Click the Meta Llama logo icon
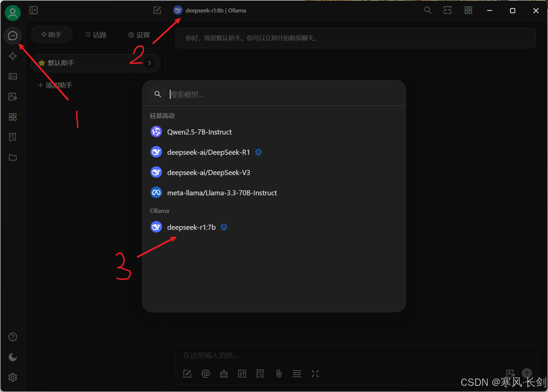This screenshot has height=392, width=548. coord(156,193)
